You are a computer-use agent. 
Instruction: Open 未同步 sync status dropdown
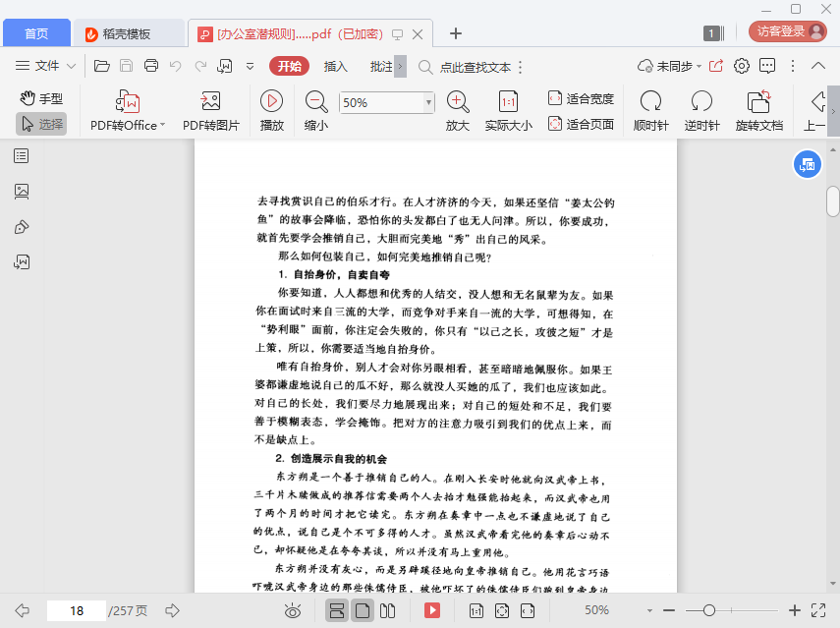pos(670,67)
